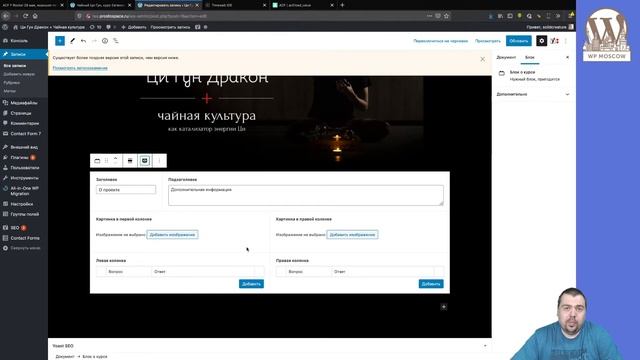Open the Yoast SEO icon in editor header
Screen dimensions: 640x360
pyautogui.click(x=554, y=41)
